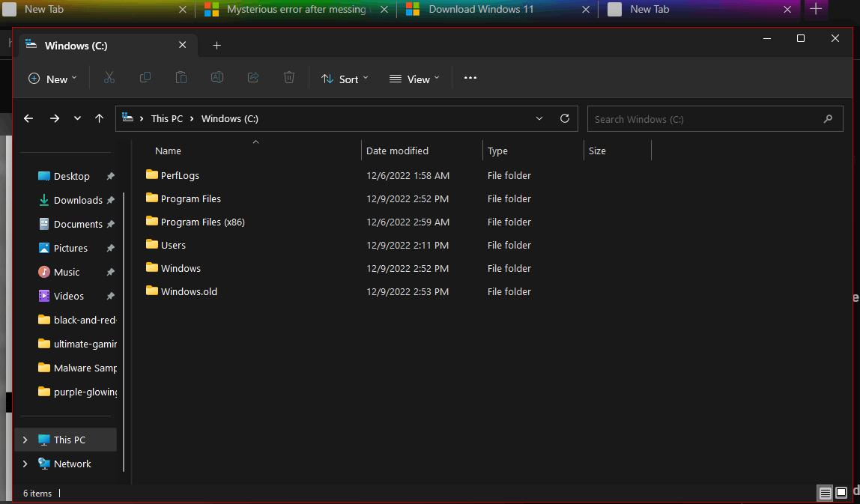Screen dimensions: 860x504
Task: Open black-and-red folder in sidebar
Action: (x=85, y=320)
